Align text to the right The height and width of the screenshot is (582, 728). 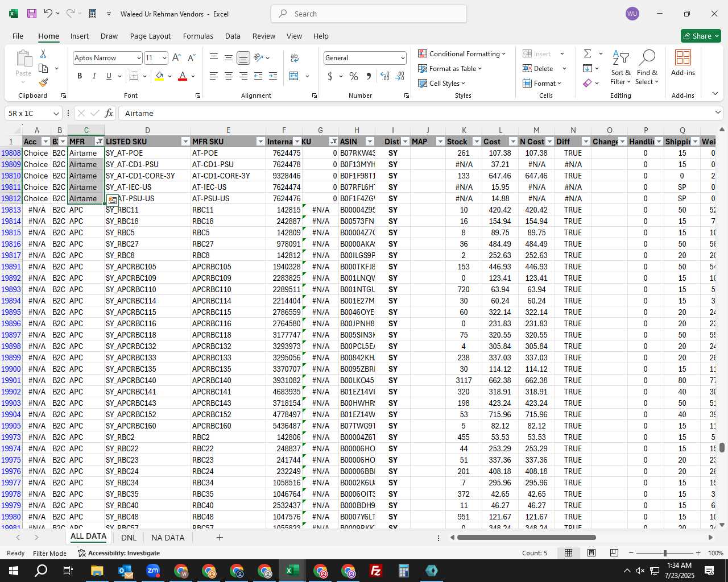point(243,76)
